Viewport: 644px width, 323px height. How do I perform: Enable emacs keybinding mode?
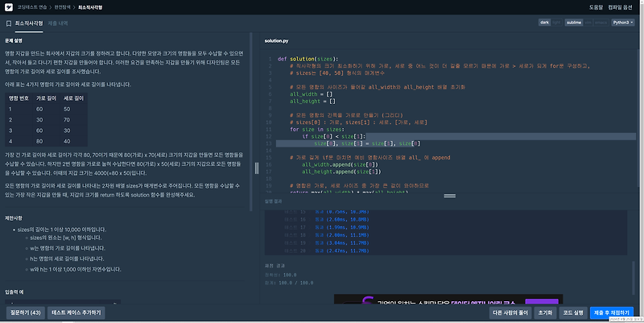601,23
